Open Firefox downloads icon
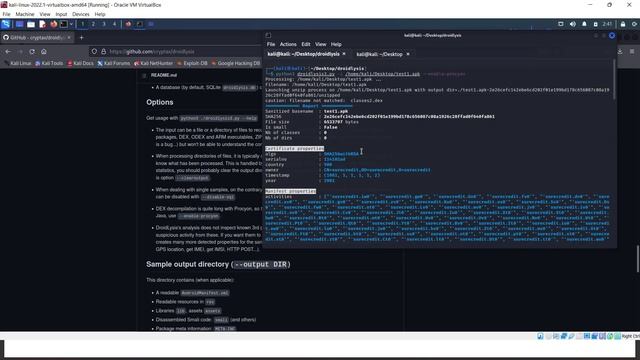Image resolution: width=640 pixels, height=360 pixels. (620, 51)
